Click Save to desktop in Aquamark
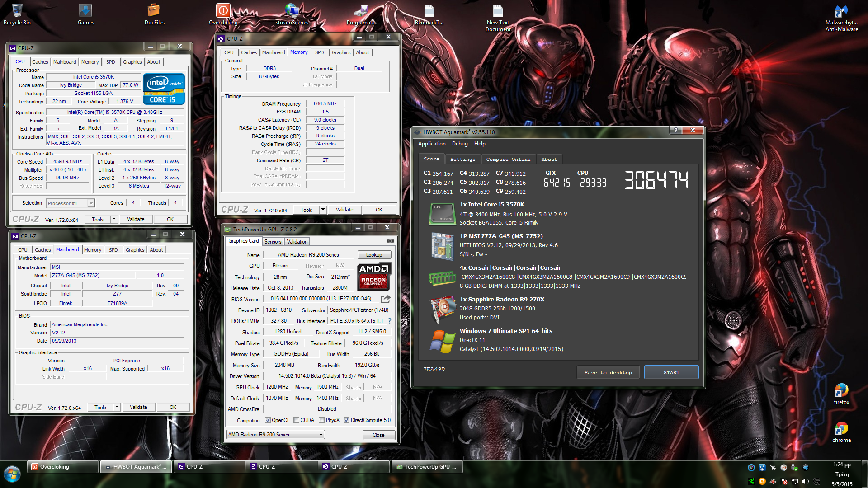Image resolution: width=868 pixels, height=488 pixels. point(608,372)
